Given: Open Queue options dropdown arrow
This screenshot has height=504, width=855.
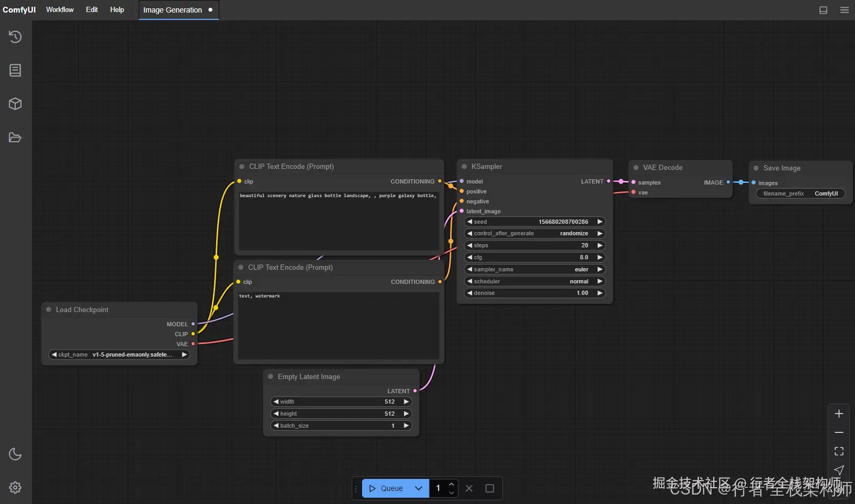Looking at the screenshot, I should point(419,488).
